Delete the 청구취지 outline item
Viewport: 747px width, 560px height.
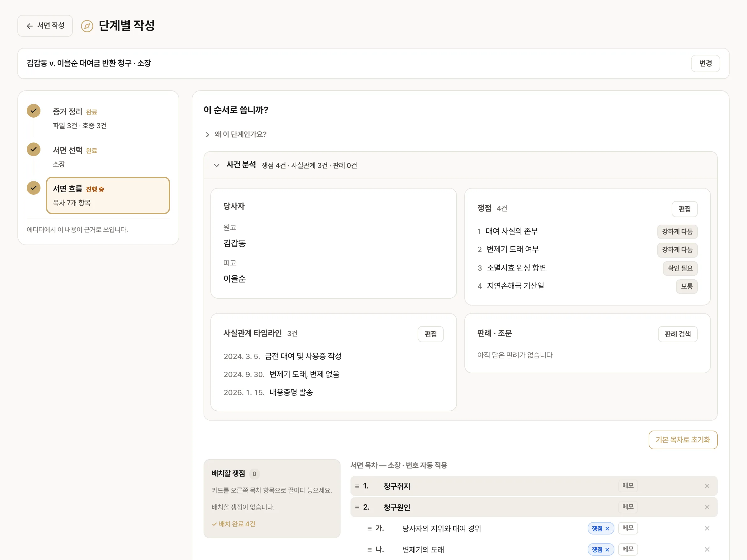[x=707, y=486]
